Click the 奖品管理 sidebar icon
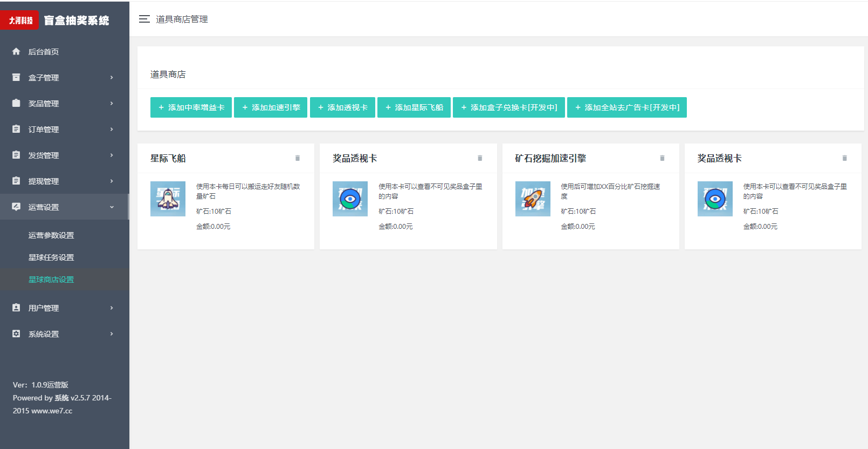The image size is (868, 449). (x=16, y=103)
